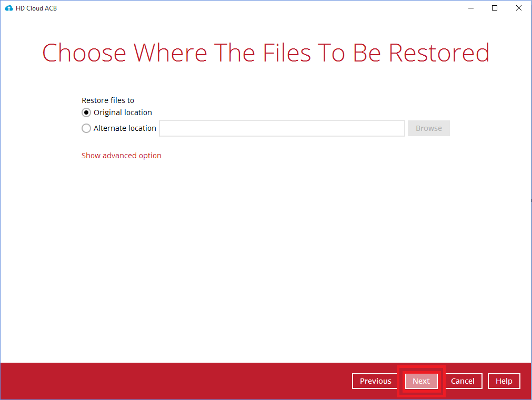The width and height of the screenshot is (532, 400).
Task: Go back with the Previous button
Action: (375, 381)
